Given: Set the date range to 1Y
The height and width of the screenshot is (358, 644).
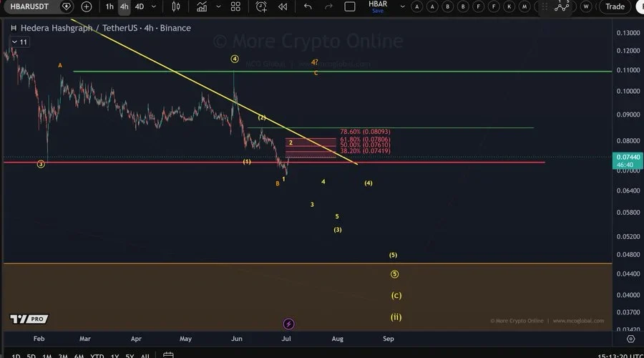Looking at the screenshot, I should [x=114, y=356].
